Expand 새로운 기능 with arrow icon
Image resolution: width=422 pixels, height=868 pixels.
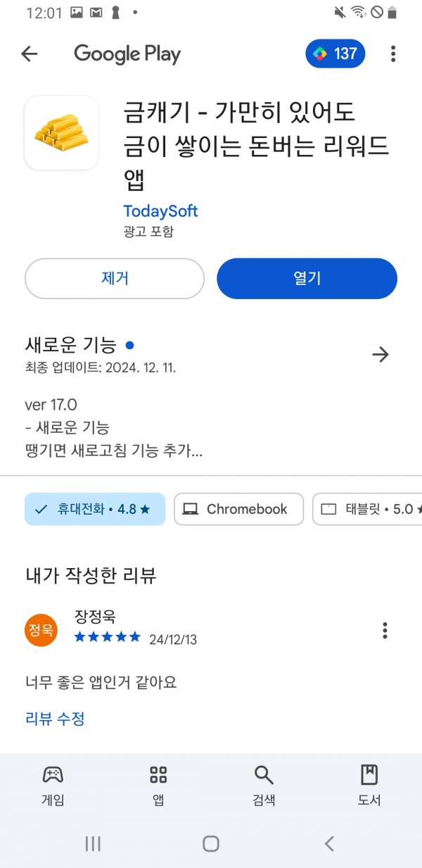pos(381,355)
